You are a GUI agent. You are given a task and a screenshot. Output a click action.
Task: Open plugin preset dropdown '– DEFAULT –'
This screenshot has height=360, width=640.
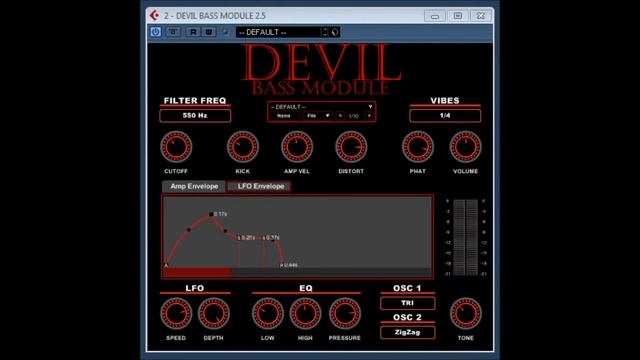[321, 107]
